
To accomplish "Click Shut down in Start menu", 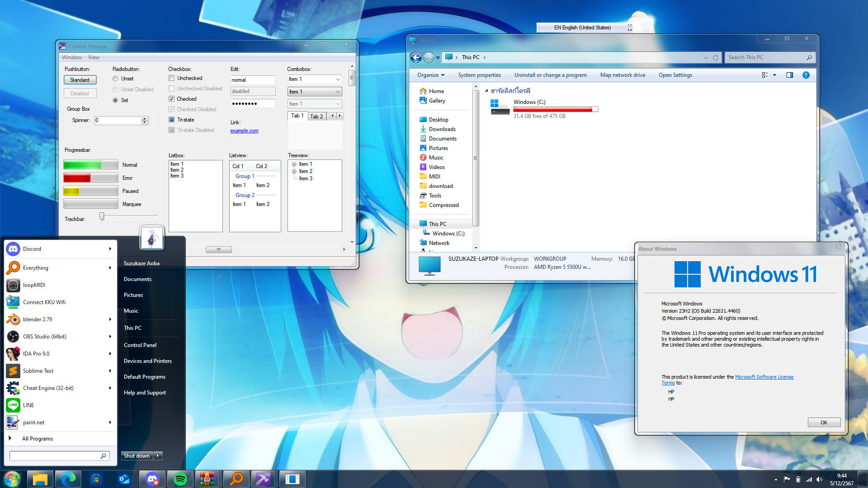I will [x=137, y=456].
